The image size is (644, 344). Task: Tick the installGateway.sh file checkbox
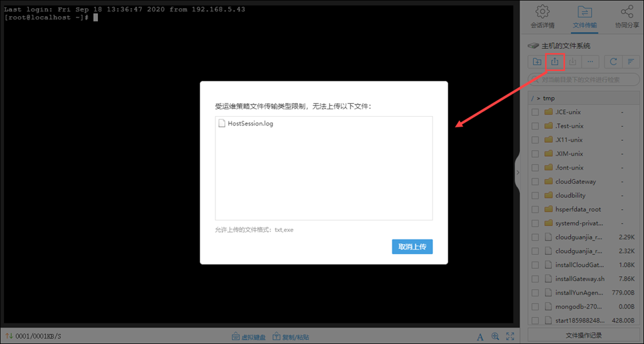click(x=535, y=279)
